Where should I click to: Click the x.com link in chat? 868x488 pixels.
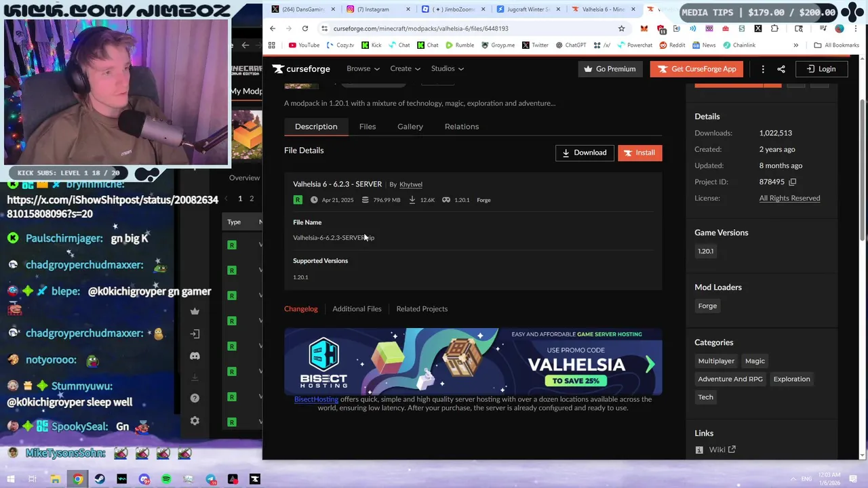[113, 207]
